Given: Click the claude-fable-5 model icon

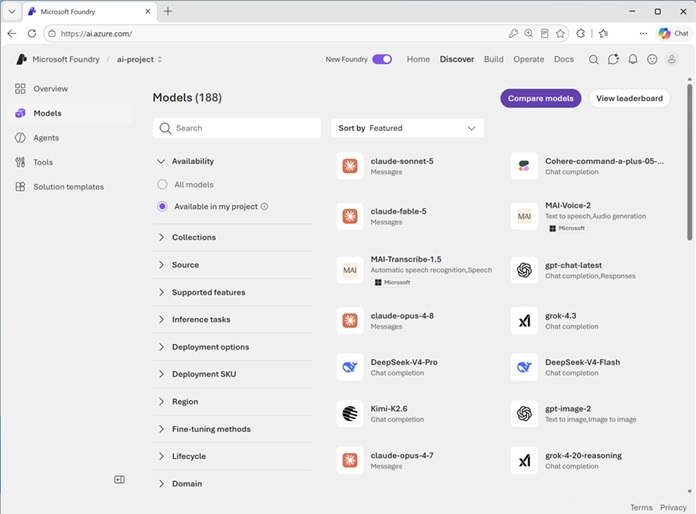Looking at the screenshot, I should pos(350,216).
